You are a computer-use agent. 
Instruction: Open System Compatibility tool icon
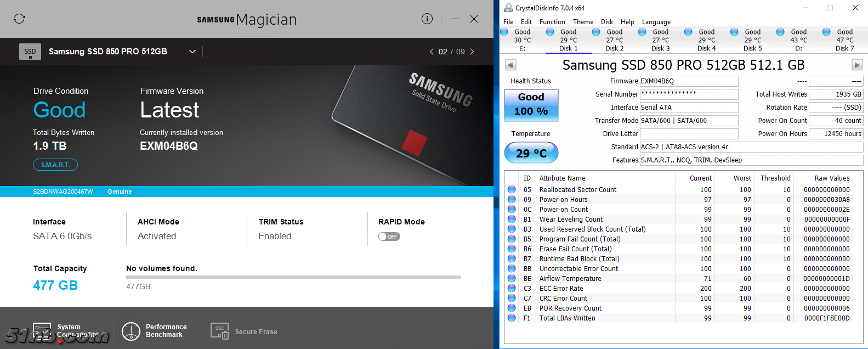coord(42,331)
